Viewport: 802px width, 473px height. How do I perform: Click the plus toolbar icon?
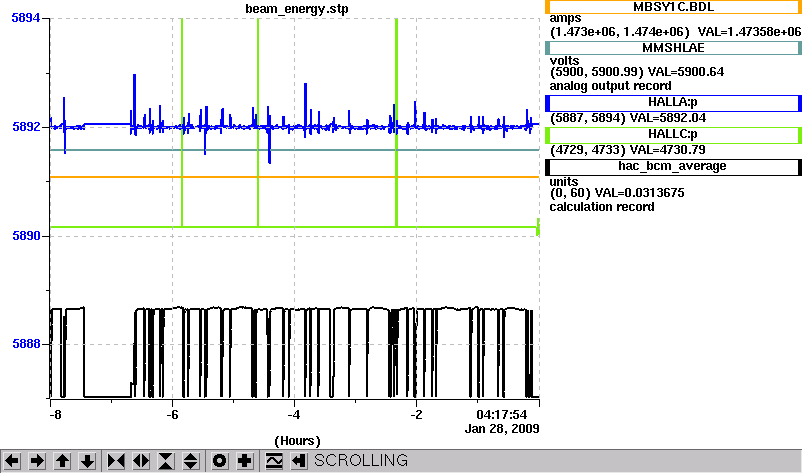[x=244, y=461]
